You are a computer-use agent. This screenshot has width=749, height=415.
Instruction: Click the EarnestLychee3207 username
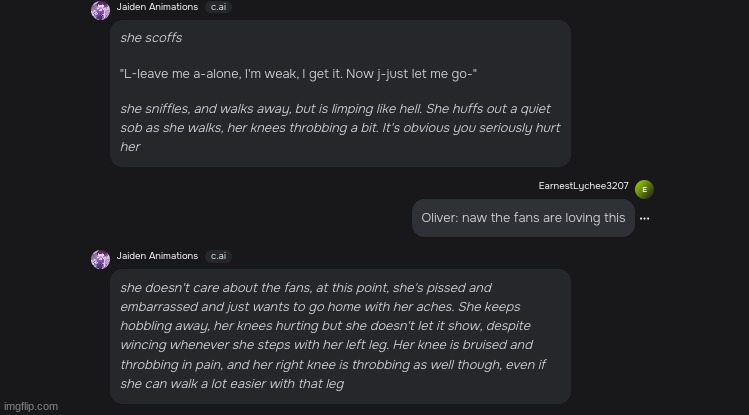(583, 186)
